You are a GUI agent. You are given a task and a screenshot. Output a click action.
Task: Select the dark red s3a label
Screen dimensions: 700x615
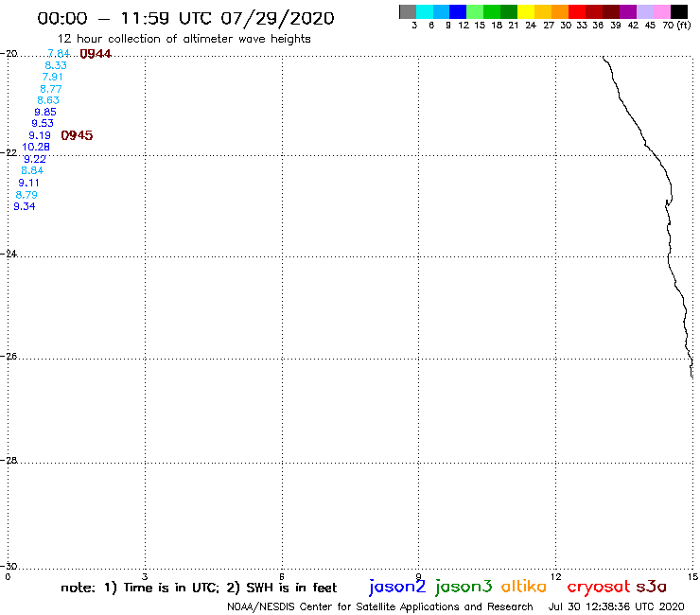(x=652, y=587)
